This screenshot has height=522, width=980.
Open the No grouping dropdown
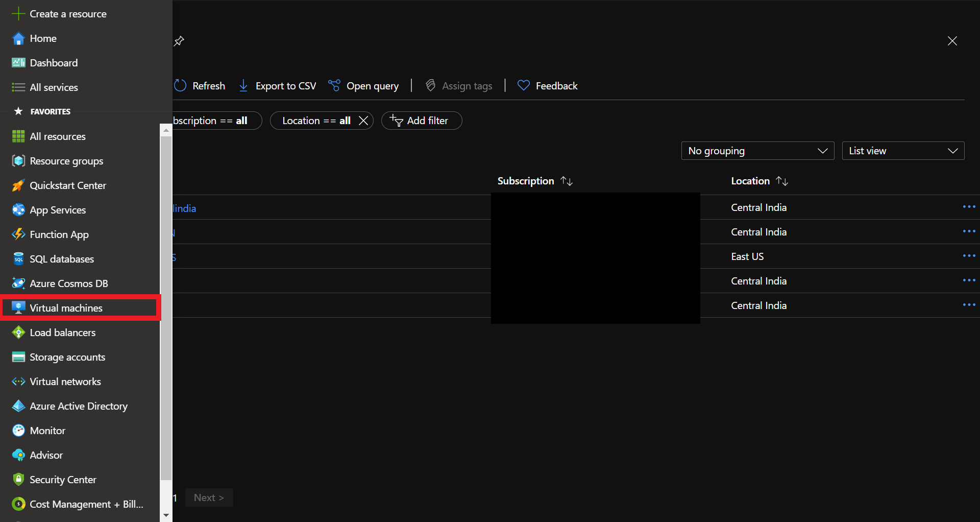tap(757, 151)
